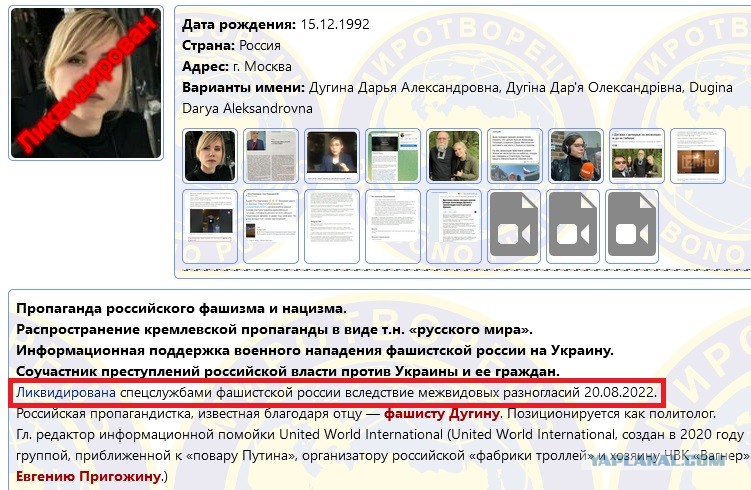Select the country value Россия
Viewport: 751px width, 490px height.
260,46
